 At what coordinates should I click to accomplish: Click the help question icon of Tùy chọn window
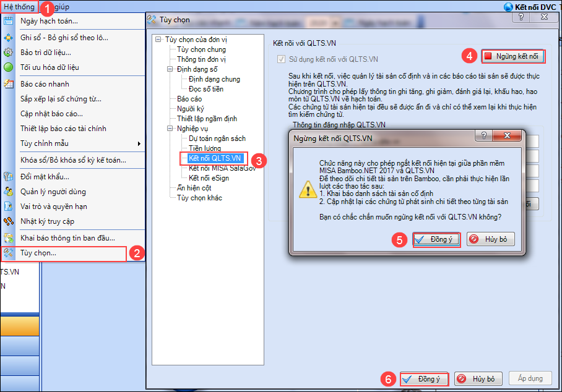tap(522, 17)
